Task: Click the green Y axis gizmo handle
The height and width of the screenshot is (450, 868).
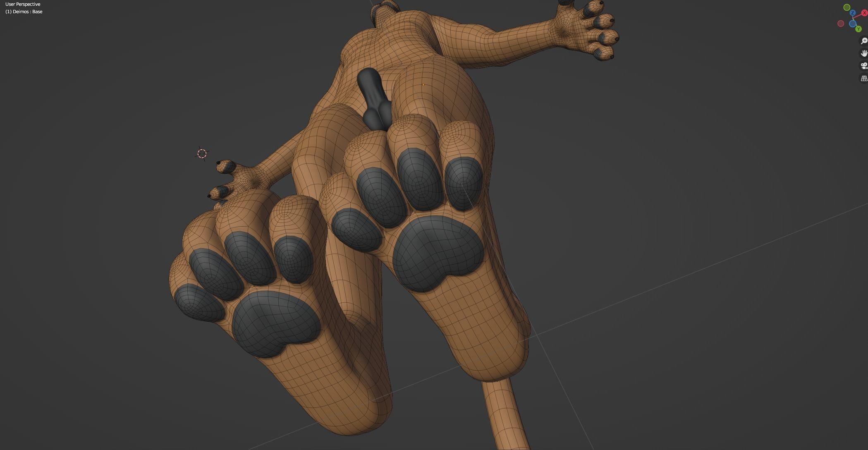Action: (858, 29)
